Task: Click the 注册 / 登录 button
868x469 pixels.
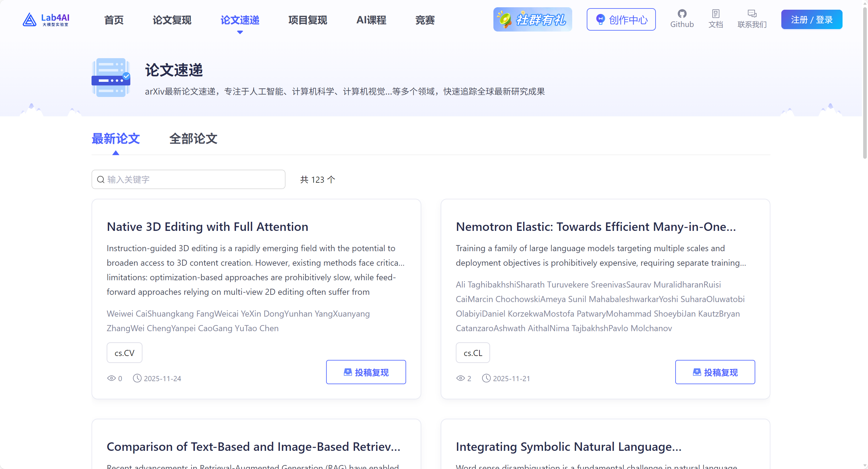Action: (811, 19)
